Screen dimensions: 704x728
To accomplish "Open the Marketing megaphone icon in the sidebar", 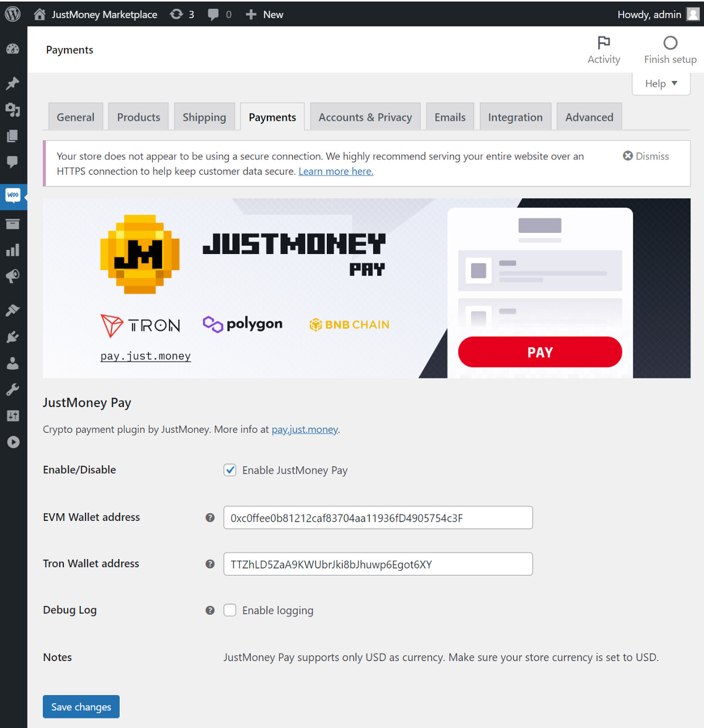I will pos(13,276).
